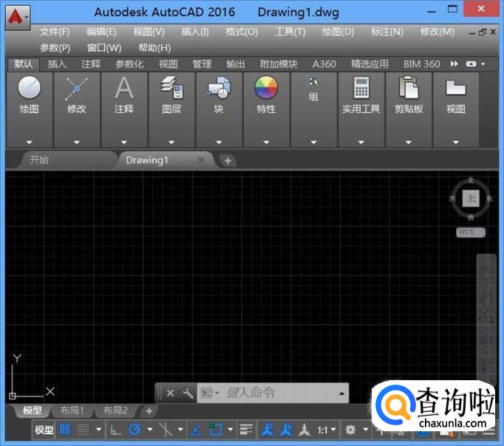Switch to the 布局1 layout tab

coord(72,410)
